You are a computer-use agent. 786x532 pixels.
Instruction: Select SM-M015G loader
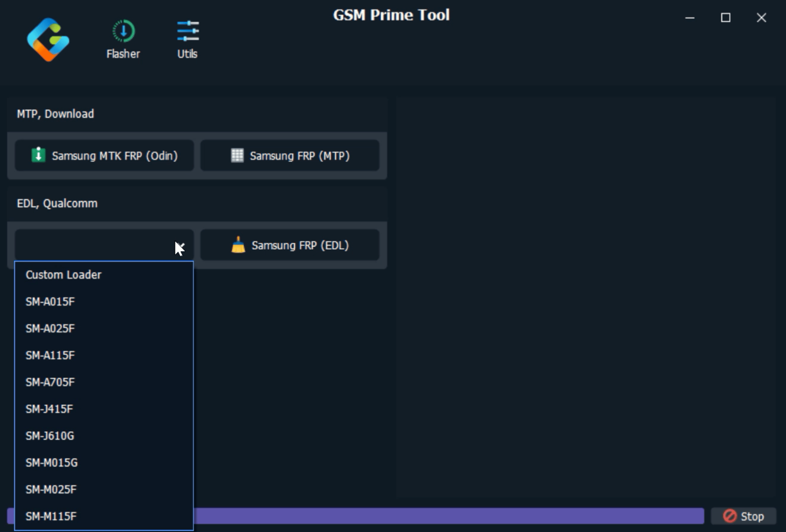tap(104, 462)
